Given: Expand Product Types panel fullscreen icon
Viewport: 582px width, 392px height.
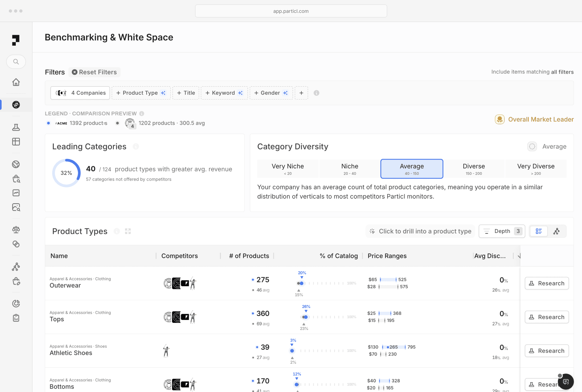Looking at the screenshot, I should [x=128, y=231].
